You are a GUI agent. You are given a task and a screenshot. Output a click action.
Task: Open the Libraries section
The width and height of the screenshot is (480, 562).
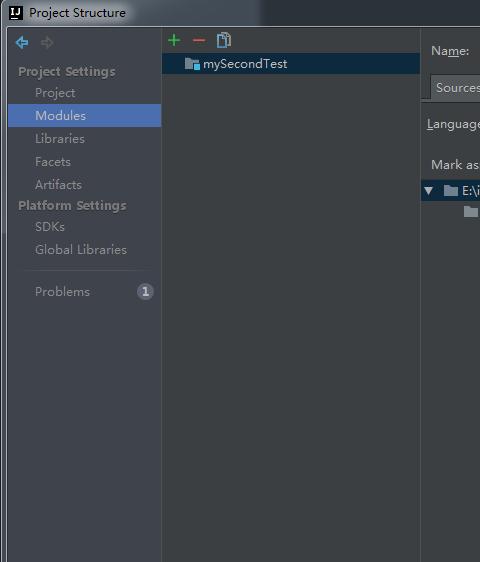coord(60,139)
